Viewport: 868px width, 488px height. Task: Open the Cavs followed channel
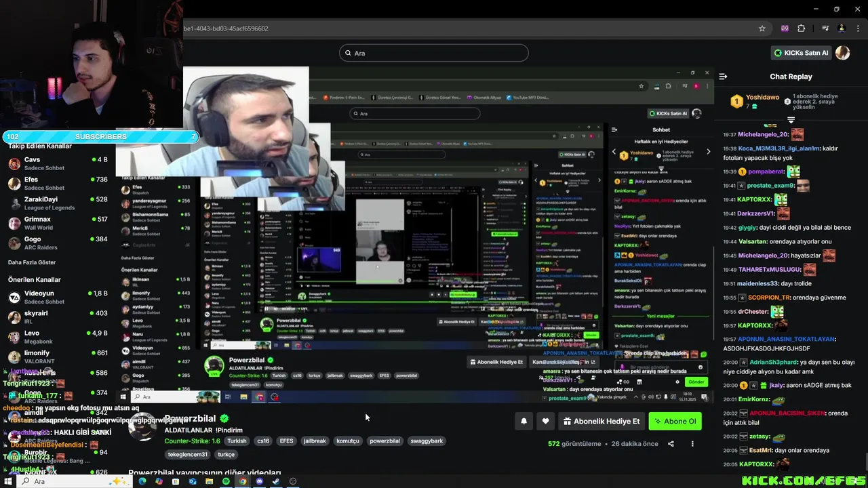pyautogui.click(x=58, y=163)
